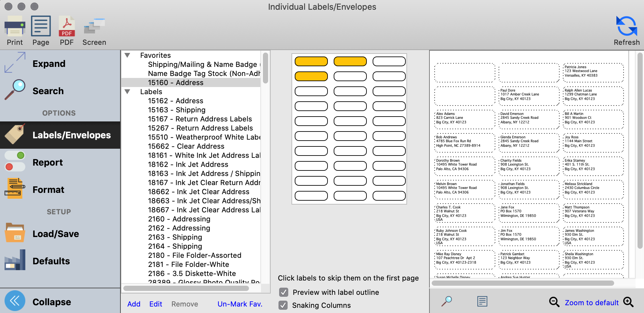Select 15510 - Weatherproof White Labels
Viewport: 644px width, 313px height.
tap(191, 137)
